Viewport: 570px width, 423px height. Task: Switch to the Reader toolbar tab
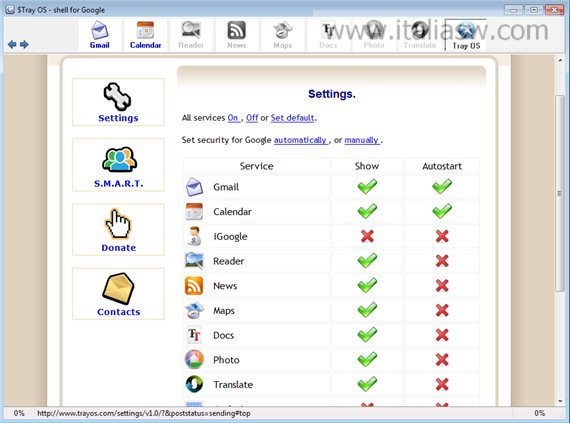click(191, 35)
